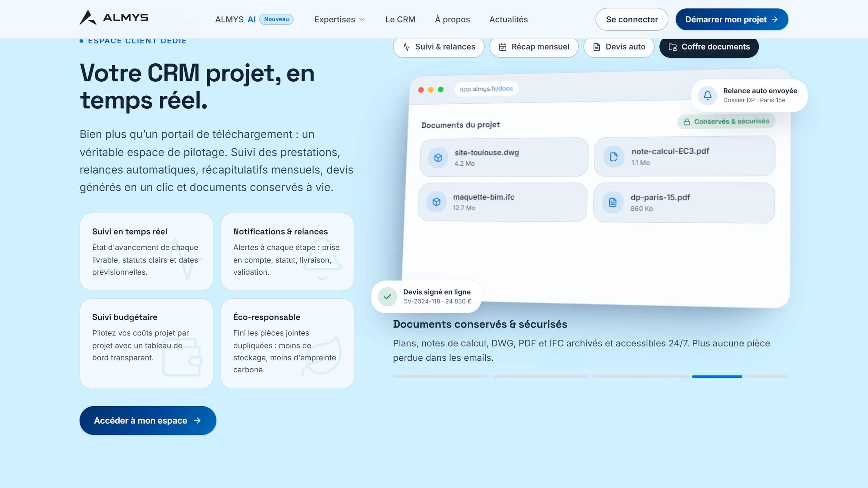Click the green checkmark in Devis signé card

coord(388,297)
